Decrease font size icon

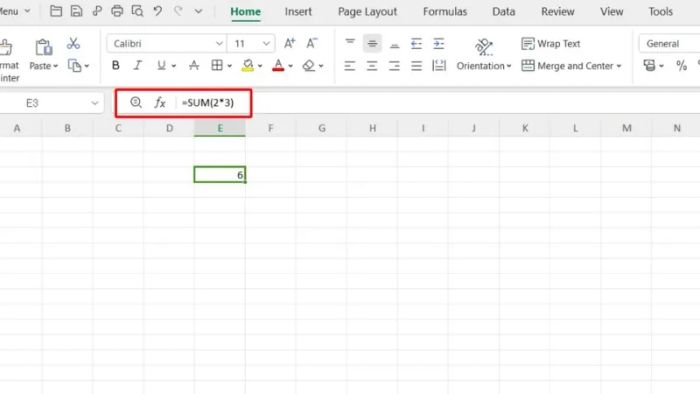(312, 43)
